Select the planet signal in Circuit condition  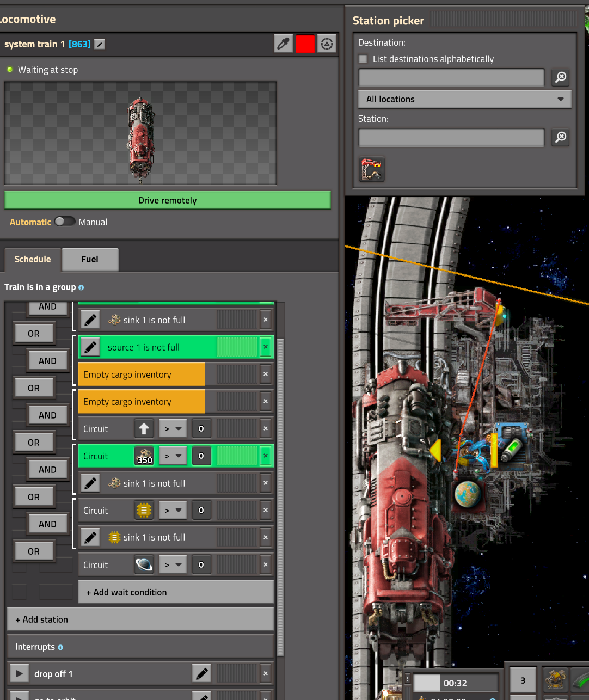[144, 565]
